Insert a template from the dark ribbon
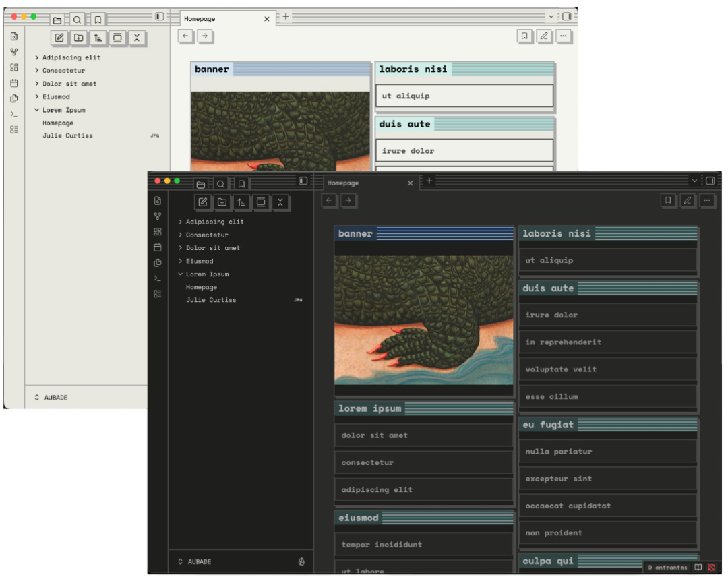Viewport: 728px width, 579px height. (158, 263)
